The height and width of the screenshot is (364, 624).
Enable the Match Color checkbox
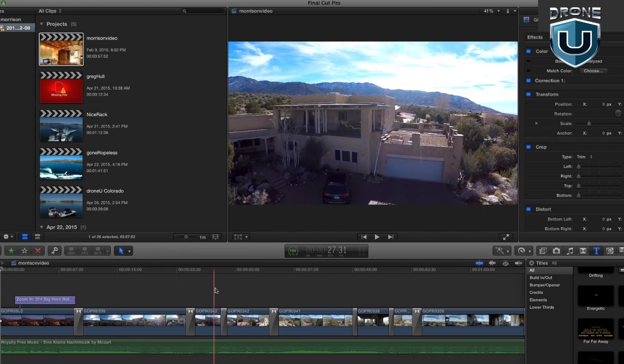(x=528, y=71)
